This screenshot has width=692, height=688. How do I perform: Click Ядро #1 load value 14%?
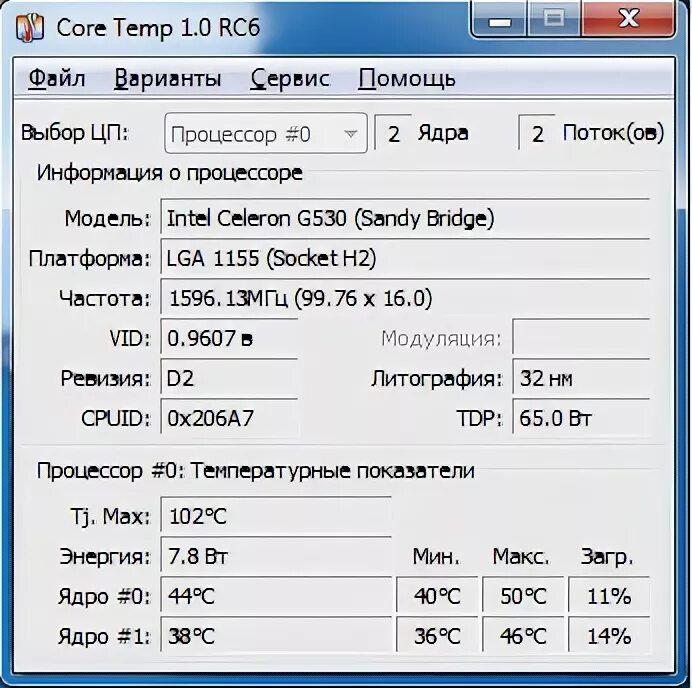pos(609,636)
